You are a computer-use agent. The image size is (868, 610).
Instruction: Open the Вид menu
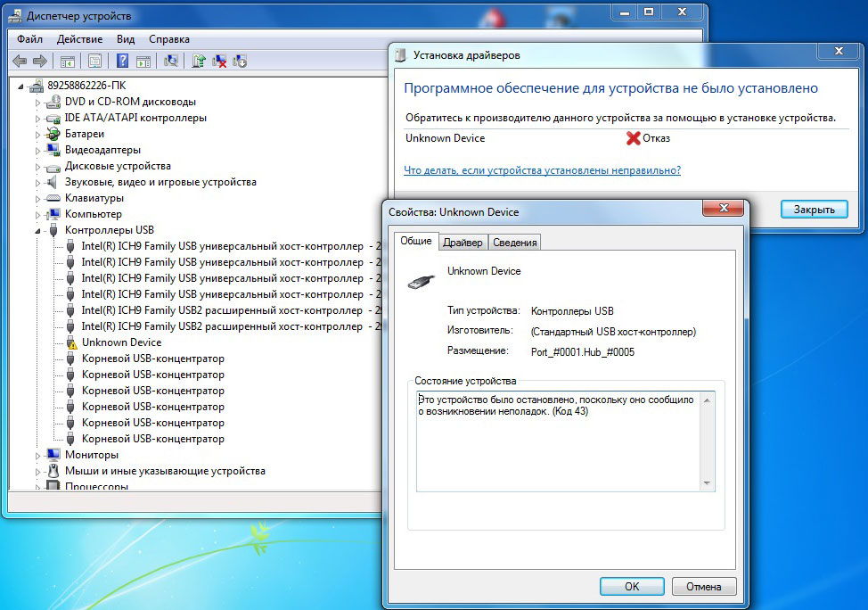point(126,39)
